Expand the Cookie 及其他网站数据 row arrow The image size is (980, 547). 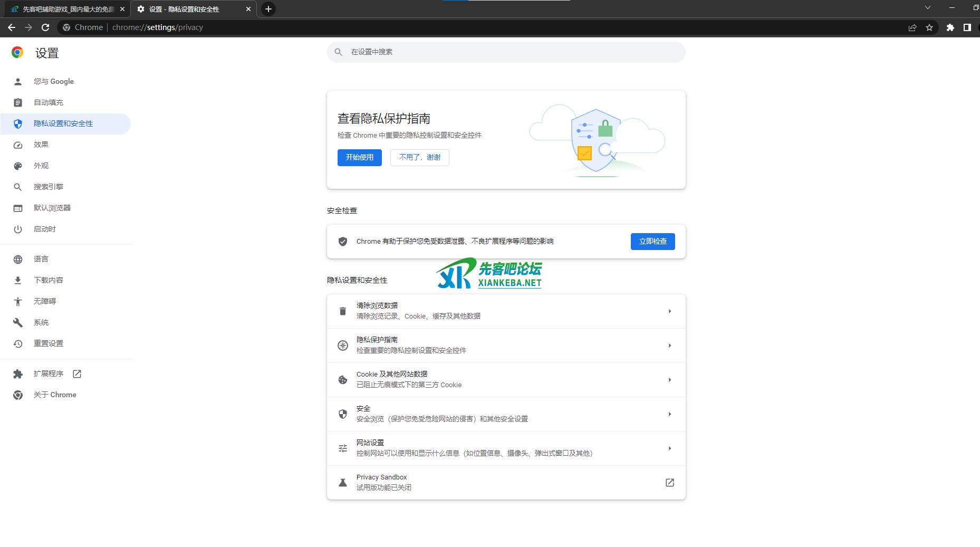(669, 380)
